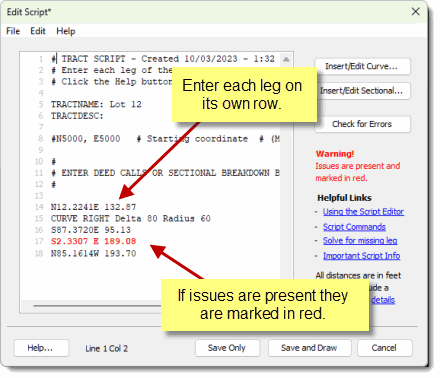Open the File menu
Viewport: 440px width, 378px height.
pyautogui.click(x=13, y=31)
